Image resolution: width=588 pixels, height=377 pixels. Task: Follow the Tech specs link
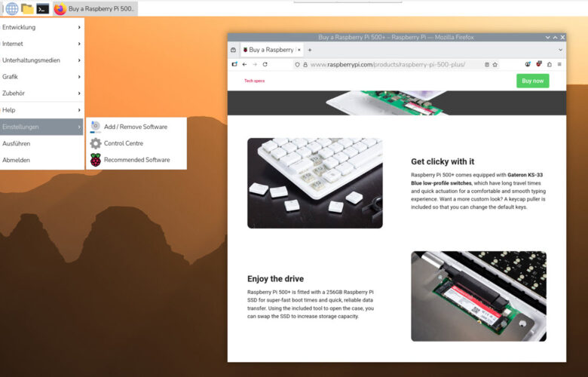pos(254,81)
